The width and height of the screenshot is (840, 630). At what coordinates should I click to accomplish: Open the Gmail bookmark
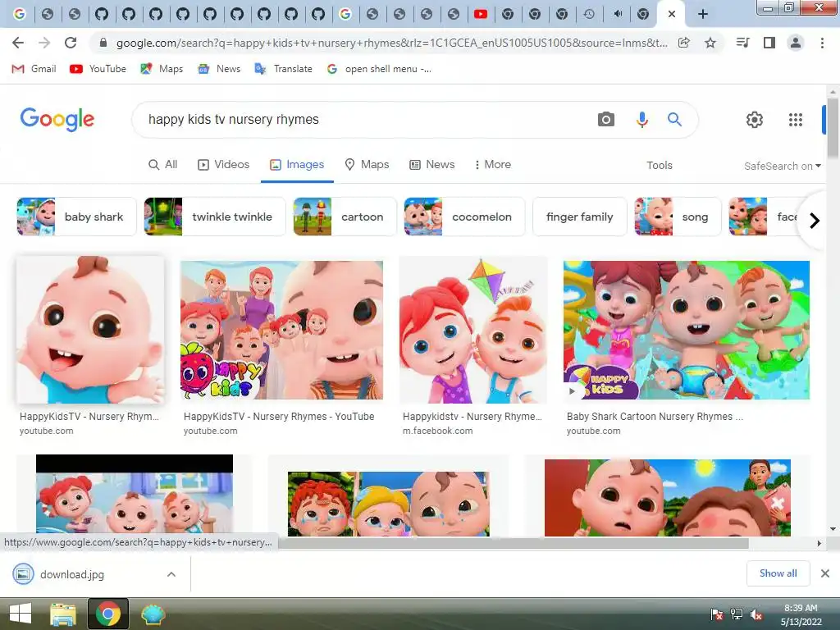pos(34,69)
